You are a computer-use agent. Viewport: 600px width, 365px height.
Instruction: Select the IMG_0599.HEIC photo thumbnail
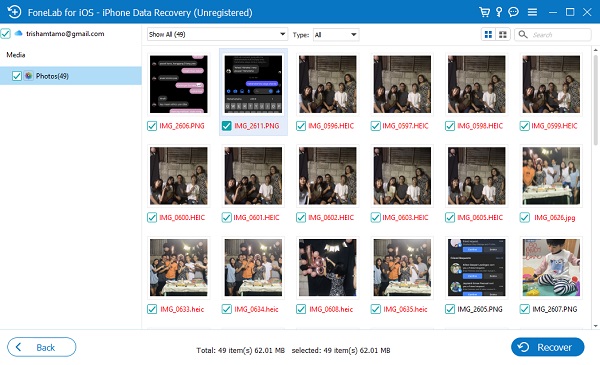click(x=551, y=84)
